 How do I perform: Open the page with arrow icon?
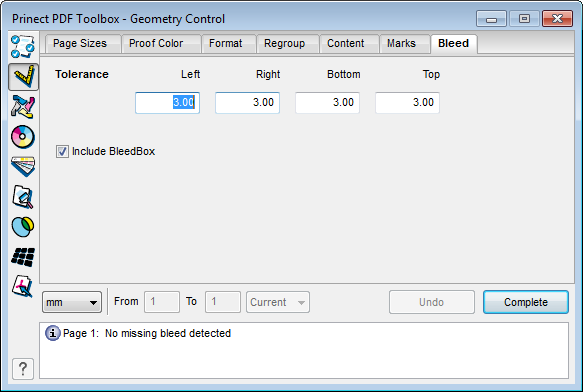(x=23, y=286)
